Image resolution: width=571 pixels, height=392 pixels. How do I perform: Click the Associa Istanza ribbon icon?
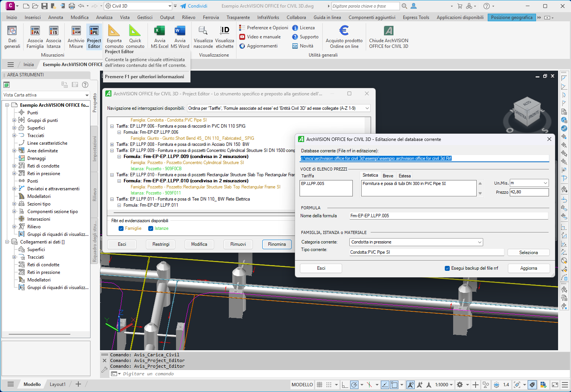pos(54,37)
